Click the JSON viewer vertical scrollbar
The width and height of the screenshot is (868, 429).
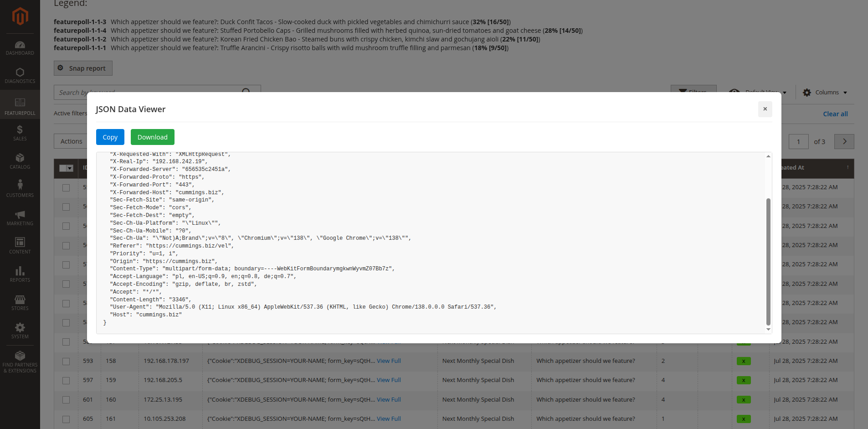[x=768, y=261]
